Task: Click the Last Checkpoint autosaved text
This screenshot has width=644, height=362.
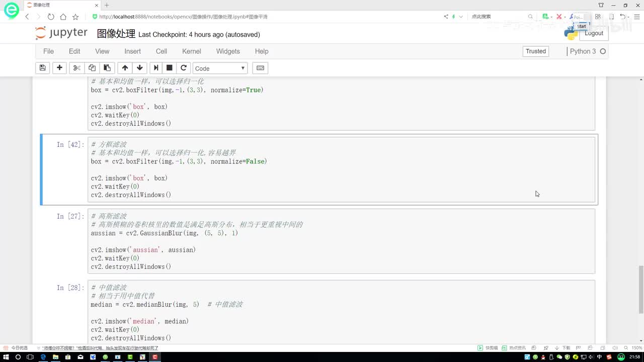Action: [x=199, y=35]
